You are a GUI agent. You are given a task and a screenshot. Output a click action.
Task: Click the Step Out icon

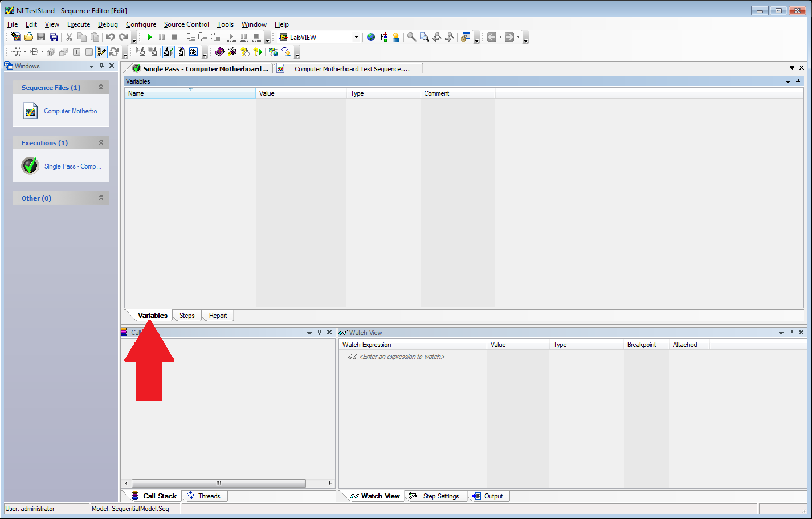(x=215, y=37)
